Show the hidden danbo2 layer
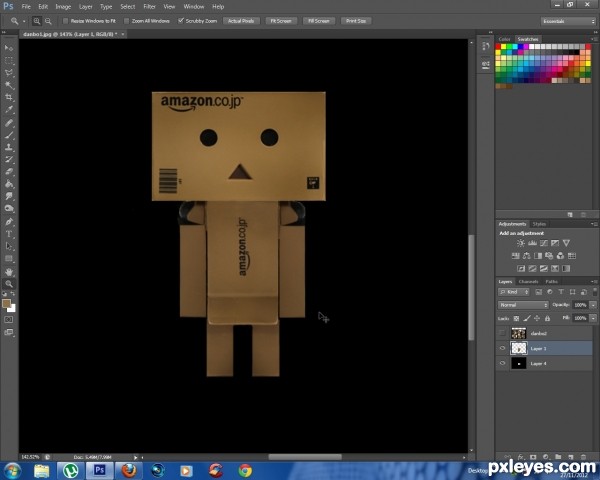This screenshot has height=480, width=600. [502, 333]
